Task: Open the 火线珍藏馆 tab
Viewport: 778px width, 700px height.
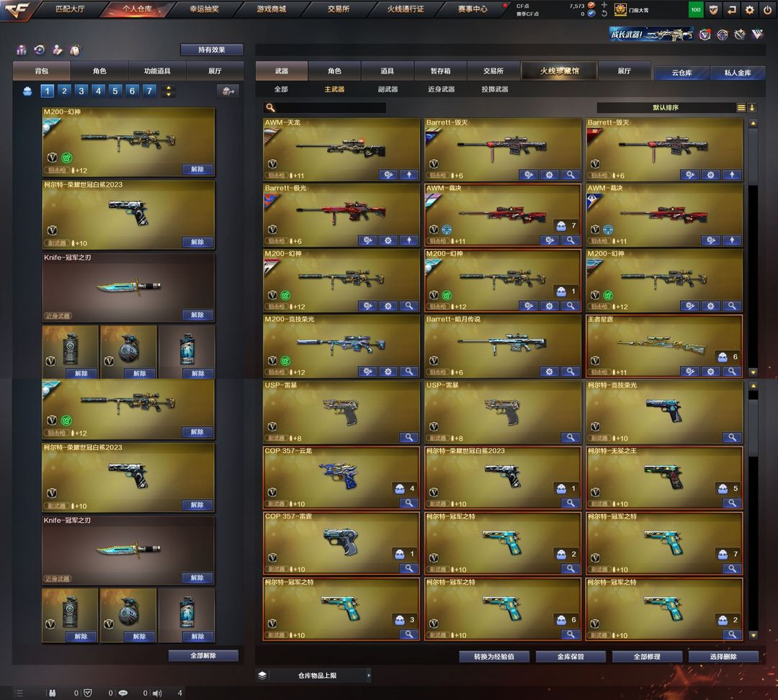Action: click(x=559, y=71)
